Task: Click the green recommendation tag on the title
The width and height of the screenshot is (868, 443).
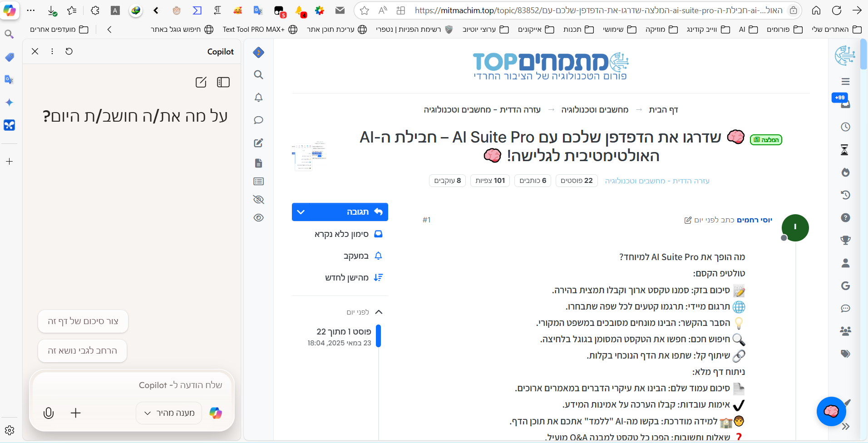Action: point(766,140)
